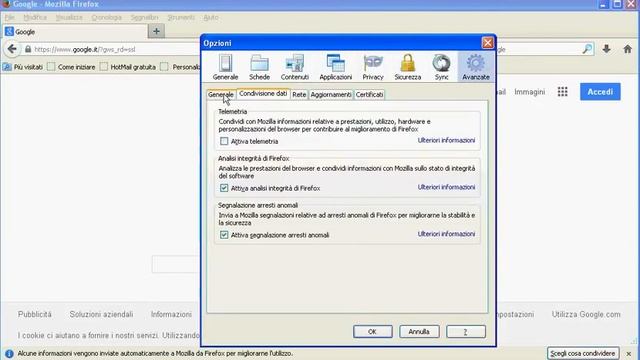Open the Applicazioni options category
The width and height of the screenshot is (640, 360).
336,67
